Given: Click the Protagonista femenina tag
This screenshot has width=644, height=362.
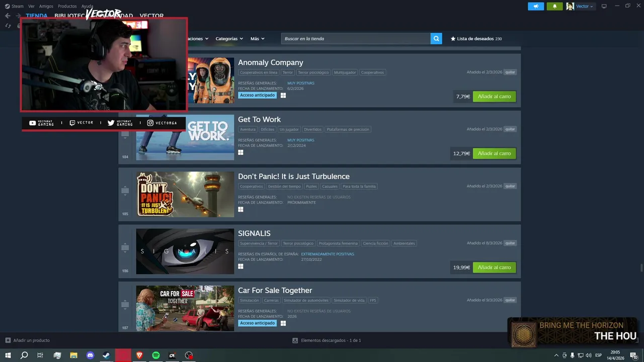Looking at the screenshot, I should click(x=338, y=243).
